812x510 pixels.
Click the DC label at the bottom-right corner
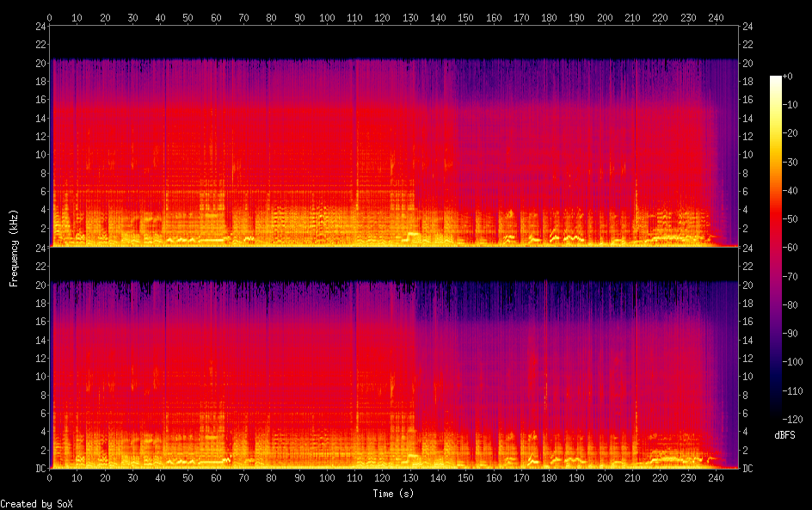748,469
